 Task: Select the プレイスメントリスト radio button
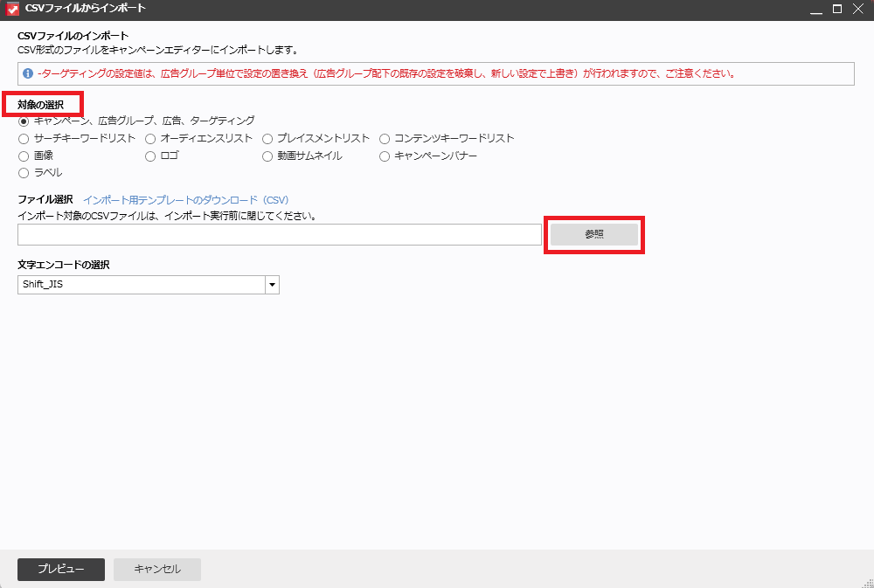(x=267, y=138)
